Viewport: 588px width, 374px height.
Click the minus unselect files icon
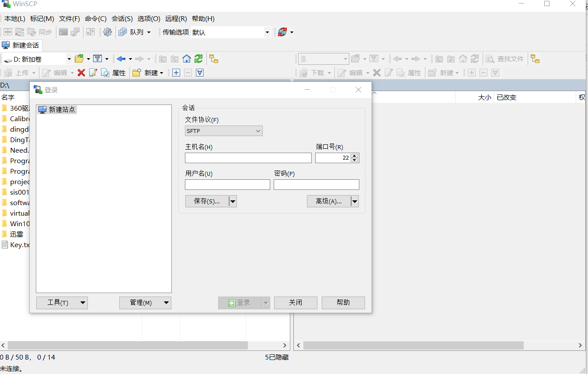188,73
